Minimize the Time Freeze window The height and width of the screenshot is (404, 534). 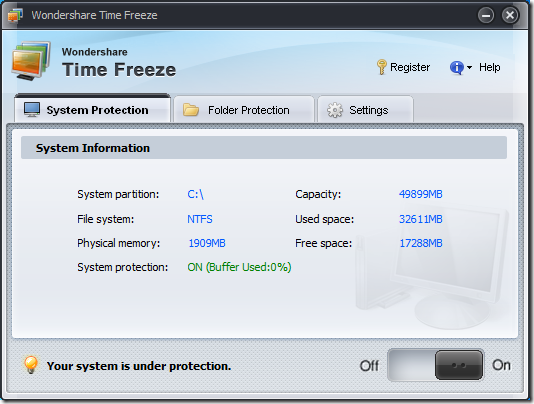pos(486,15)
